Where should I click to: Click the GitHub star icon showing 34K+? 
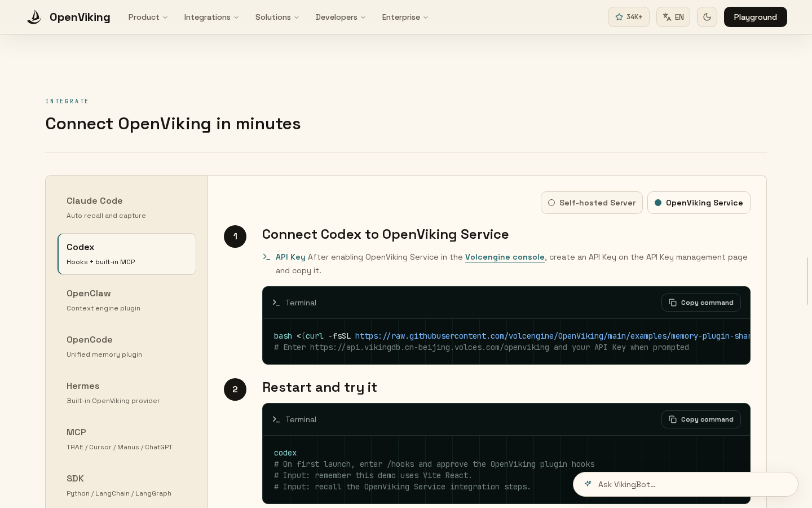tap(629, 17)
